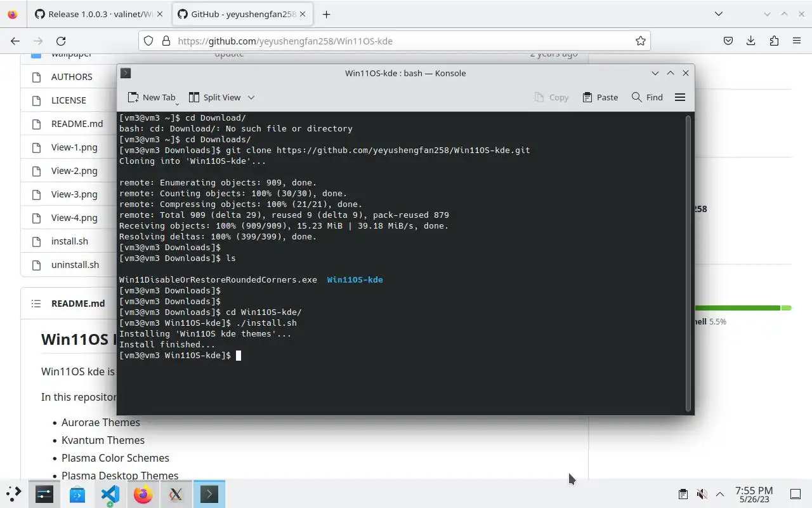Launch Discover software store from taskbar

pos(77,493)
